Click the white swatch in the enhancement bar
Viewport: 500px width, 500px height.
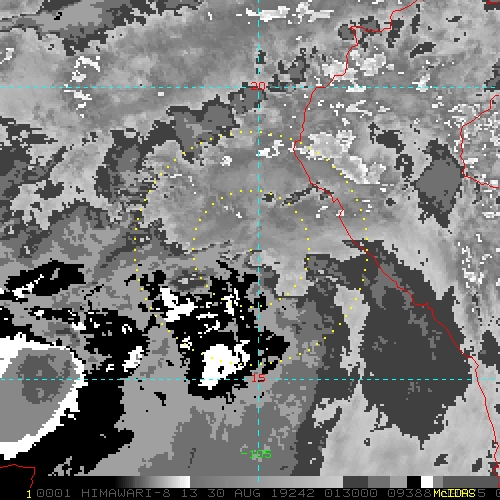(x=427, y=482)
